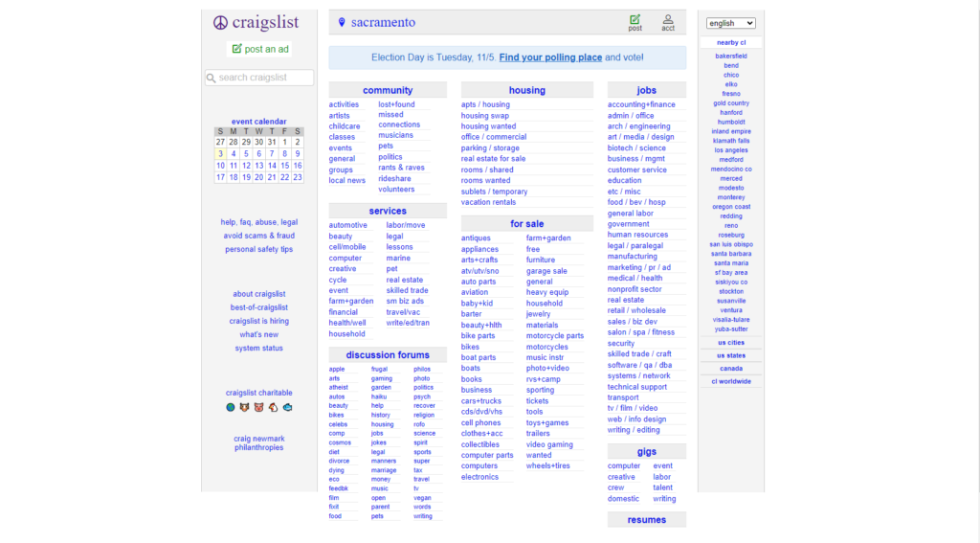Open the gigs section header
The width and height of the screenshot is (980, 543).
click(x=646, y=452)
